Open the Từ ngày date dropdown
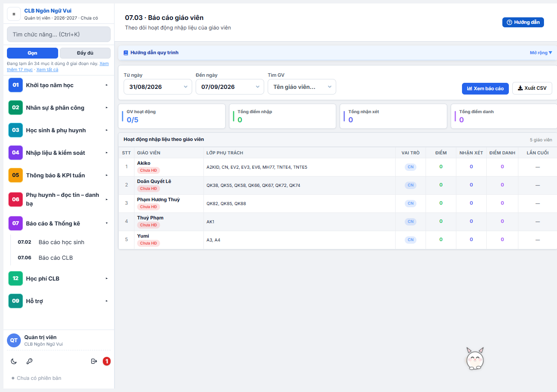Viewport: 557px width, 392px height. tap(158, 87)
